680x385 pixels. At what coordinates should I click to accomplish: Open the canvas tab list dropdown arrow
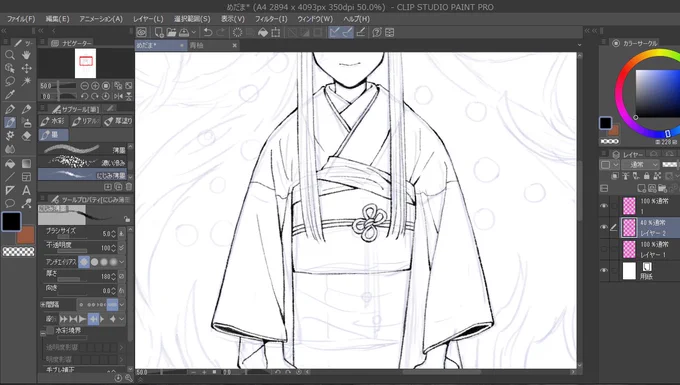pyautogui.click(x=579, y=45)
